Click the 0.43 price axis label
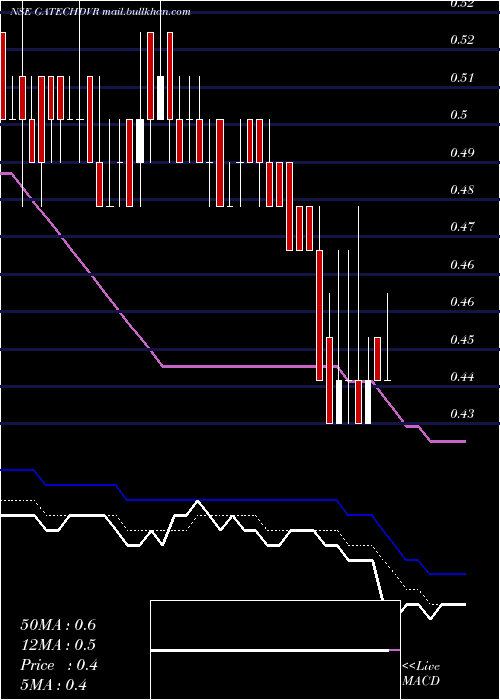 (462, 413)
